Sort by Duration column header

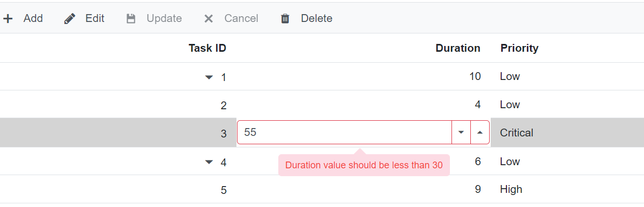458,48
